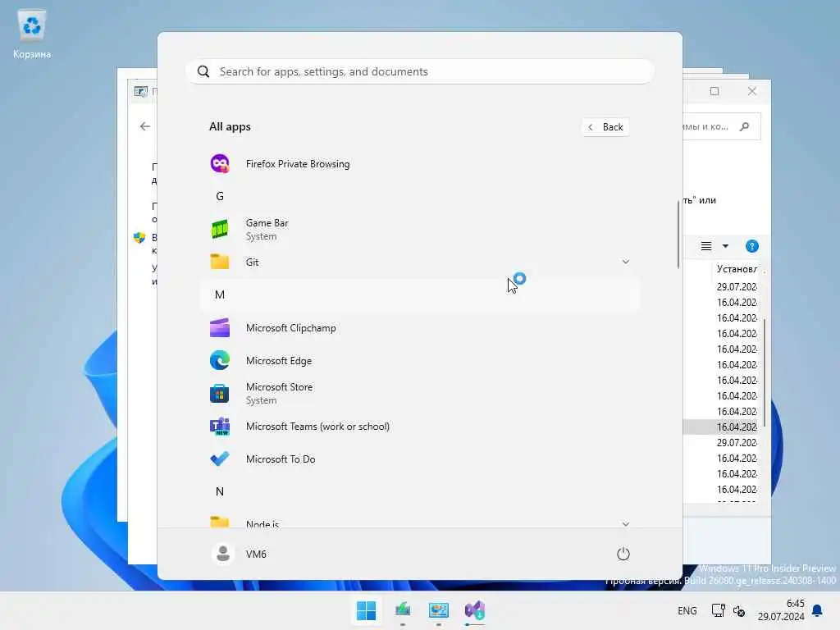Open the Git folder icon
The height and width of the screenshot is (630, 840).
tap(220, 262)
